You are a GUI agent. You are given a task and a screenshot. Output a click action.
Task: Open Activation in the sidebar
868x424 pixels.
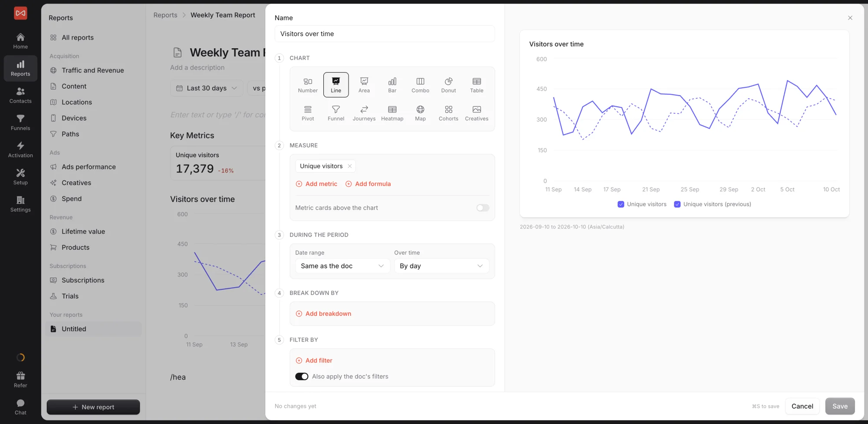click(20, 150)
